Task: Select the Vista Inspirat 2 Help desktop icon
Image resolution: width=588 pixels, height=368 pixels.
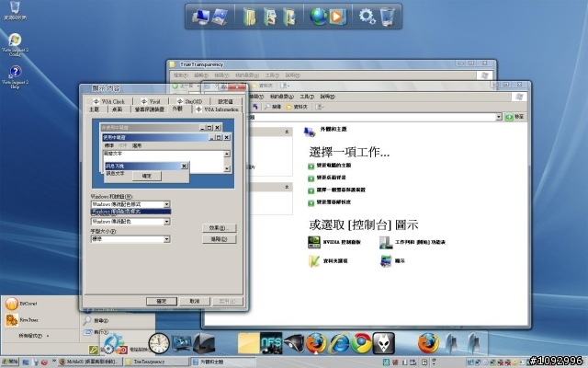Action: 15,76
